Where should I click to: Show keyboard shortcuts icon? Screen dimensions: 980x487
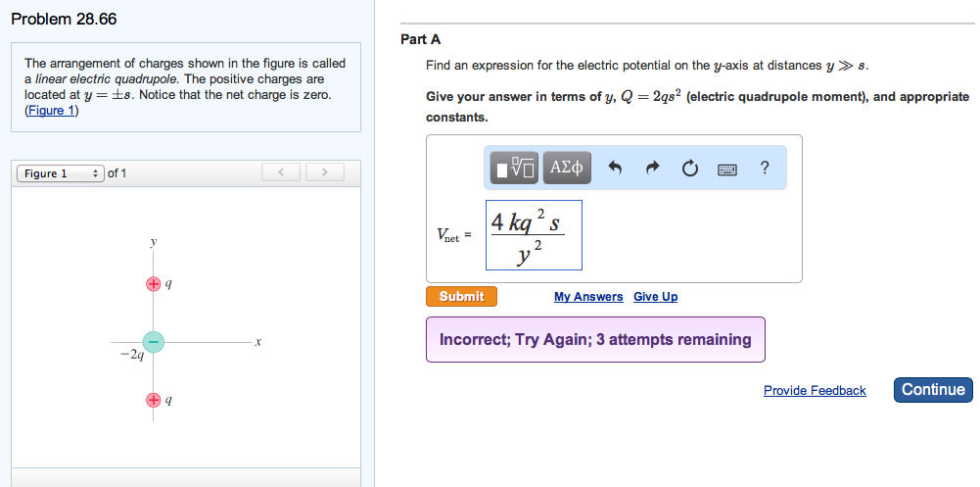[x=727, y=169]
